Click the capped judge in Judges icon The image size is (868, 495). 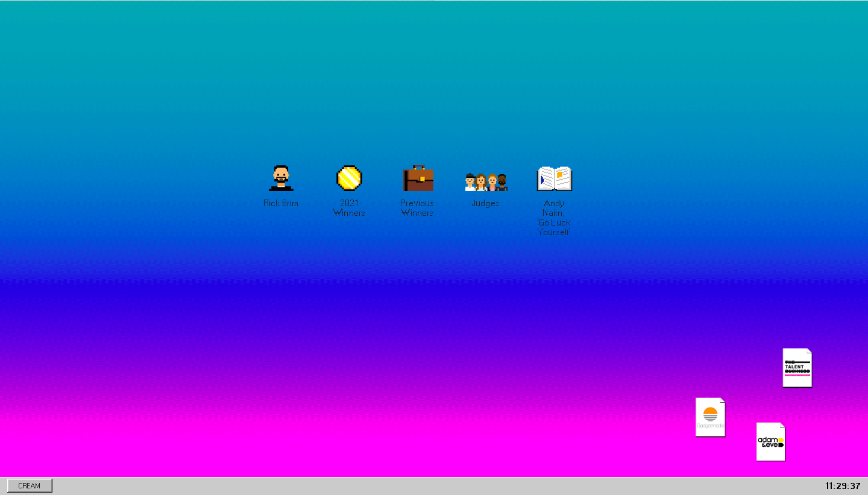point(470,182)
